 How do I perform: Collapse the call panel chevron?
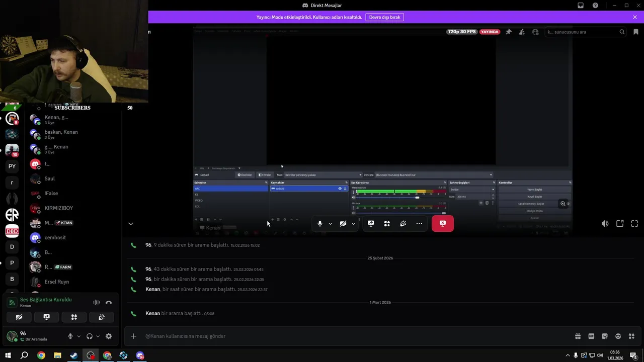[x=131, y=224]
